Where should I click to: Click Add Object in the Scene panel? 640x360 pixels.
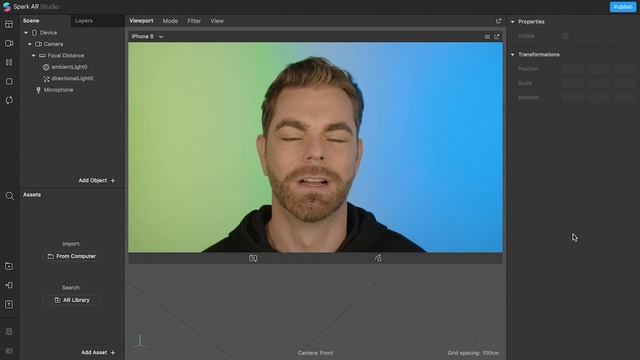tap(97, 180)
